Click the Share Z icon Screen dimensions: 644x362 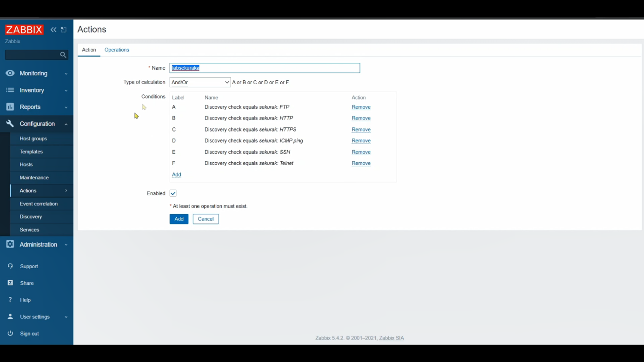[10, 283]
